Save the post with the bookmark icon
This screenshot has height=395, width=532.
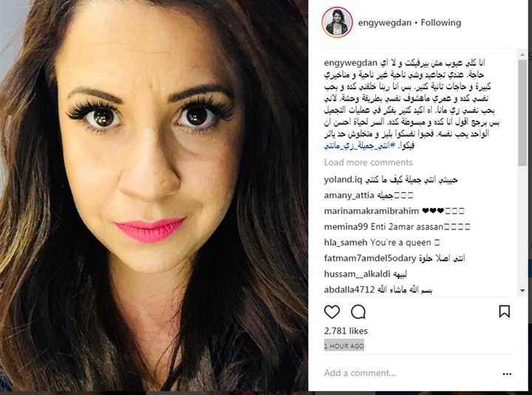pyautogui.click(x=504, y=311)
